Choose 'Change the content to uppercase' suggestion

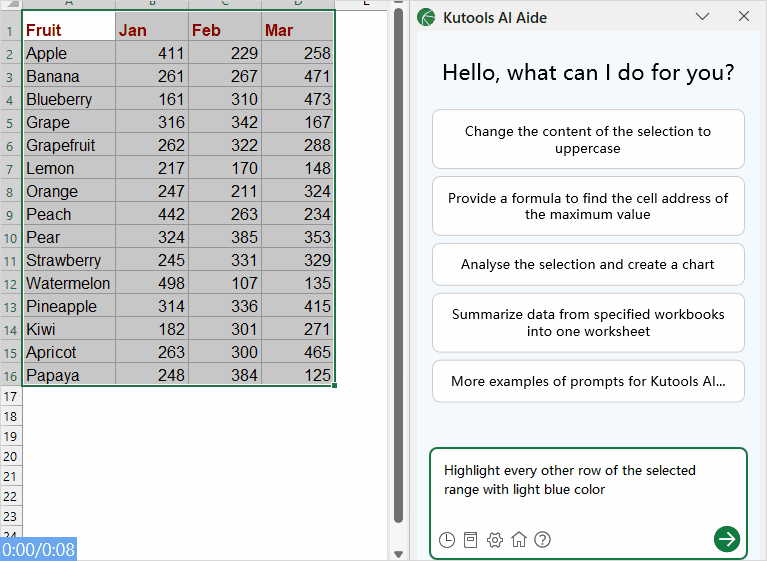[588, 140]
